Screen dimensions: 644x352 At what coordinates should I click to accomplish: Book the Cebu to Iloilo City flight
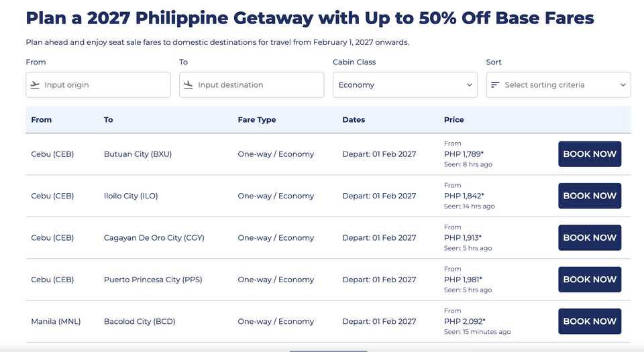590,196
